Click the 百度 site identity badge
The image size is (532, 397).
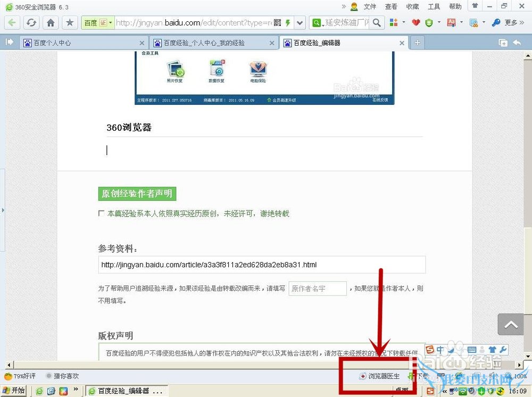[97, 23]
